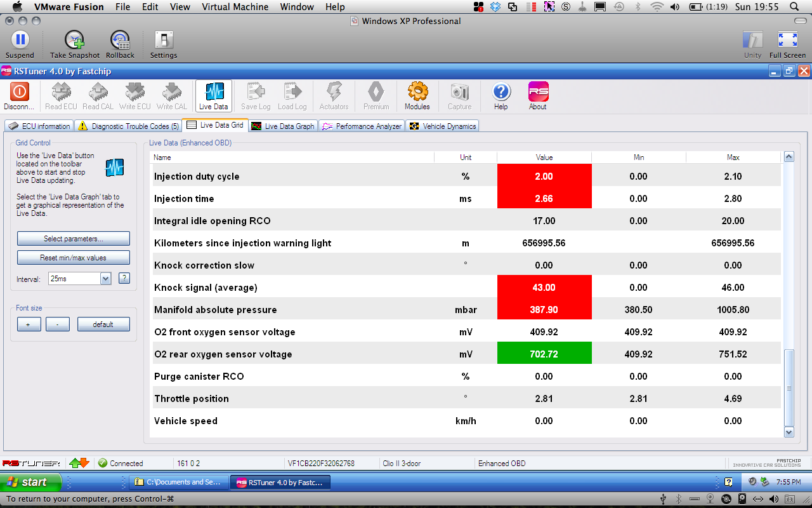
Task: Click the green O2 rear sensor value 702.72
Action: pos(544,354)
